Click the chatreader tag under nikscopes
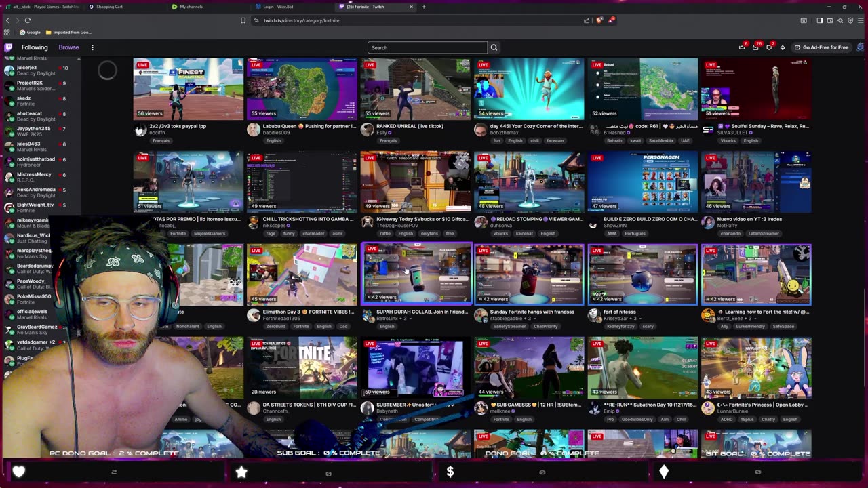 tap(313, 234)
